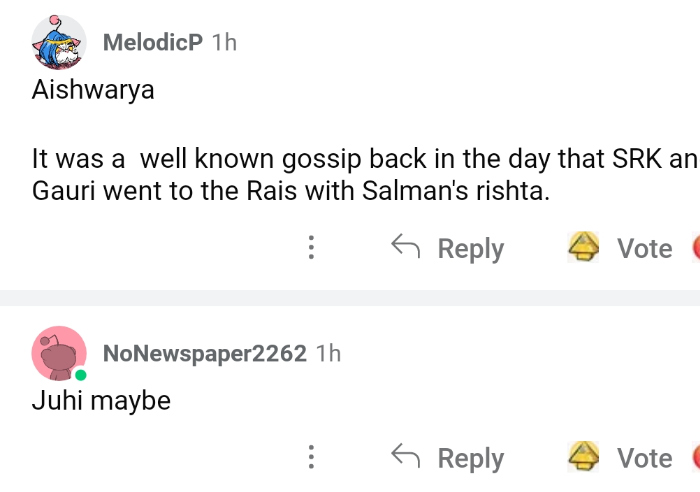This screenshot has height=492, width=700.
Task: Upvote the "Juhi maybe" comment with the arrow icon
Action: pyautogui.click(x=583, y=457)
